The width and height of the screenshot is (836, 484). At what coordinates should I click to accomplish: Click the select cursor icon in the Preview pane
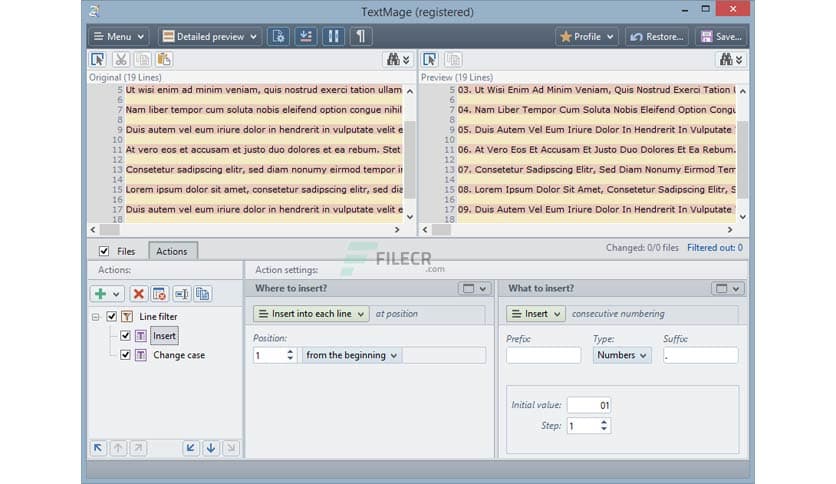[430, 60]
